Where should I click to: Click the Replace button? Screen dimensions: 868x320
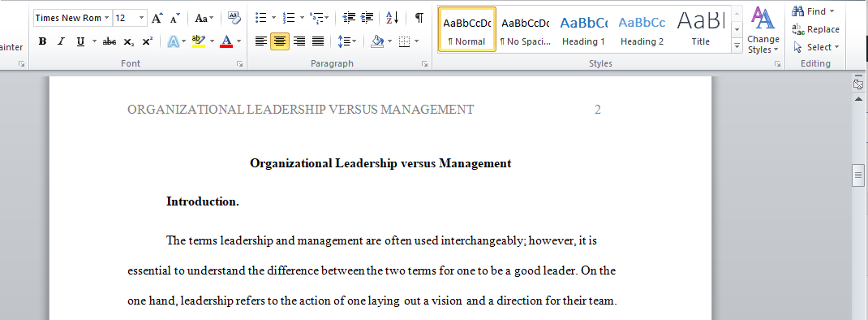816,29
